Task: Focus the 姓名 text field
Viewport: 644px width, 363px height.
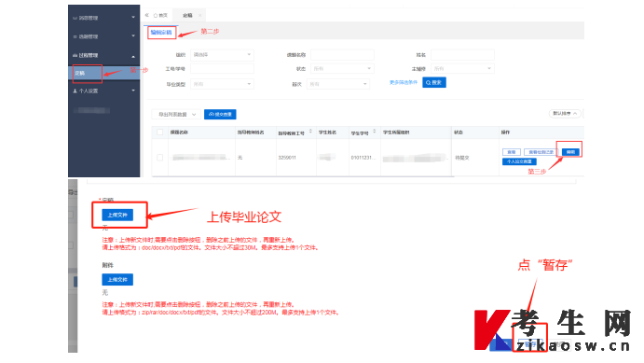Action: click(x=462, y=55)
